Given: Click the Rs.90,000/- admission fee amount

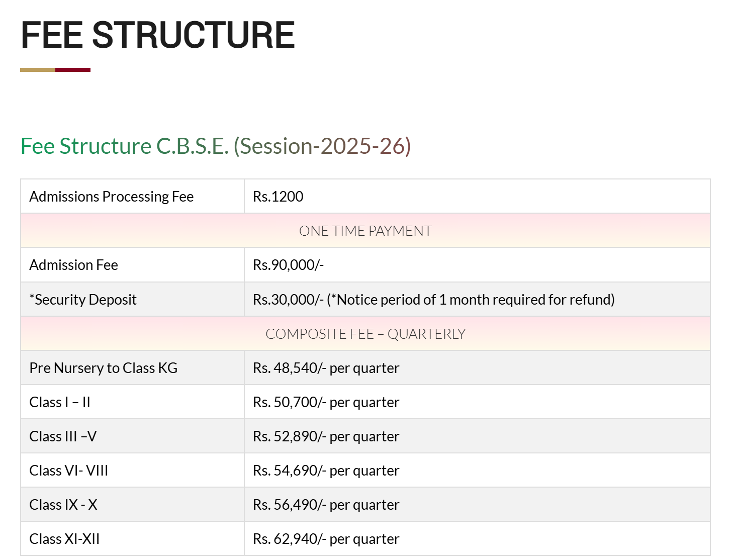Looking at the screenshot, I should (x=288, y=265).
